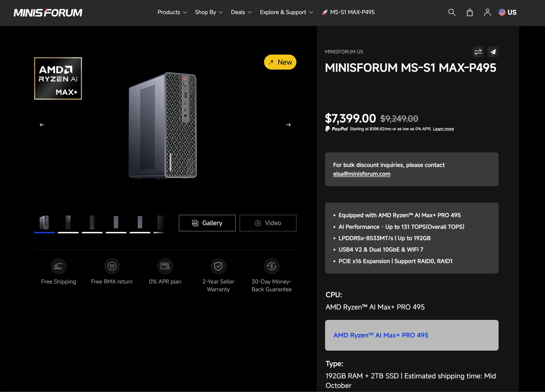Go to previous product image arrow

(42, 125)
